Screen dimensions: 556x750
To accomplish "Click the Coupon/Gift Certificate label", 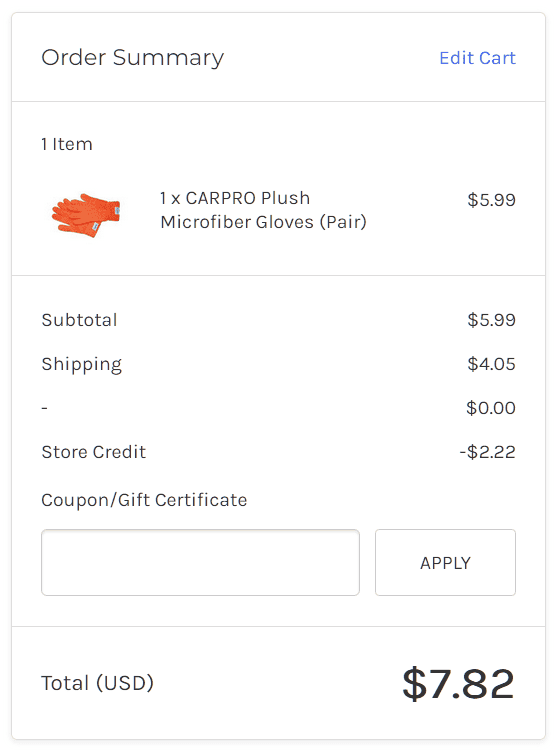I will pos(144,500).
